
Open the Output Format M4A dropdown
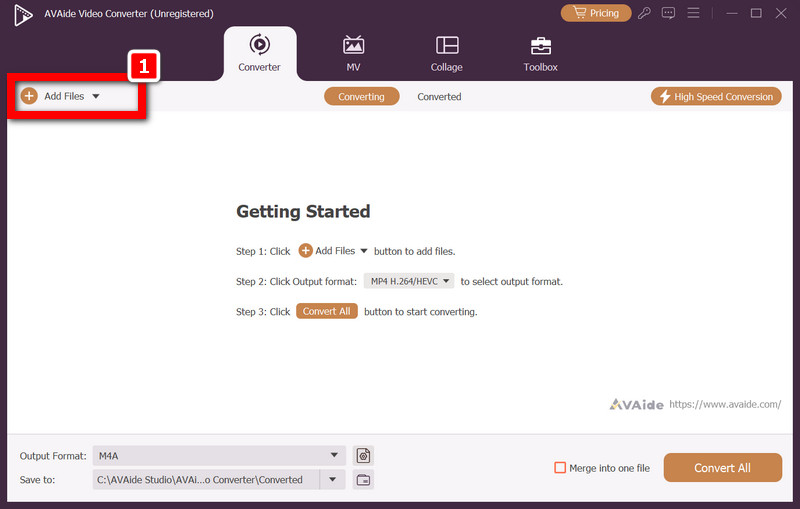(x=219, y=456)
